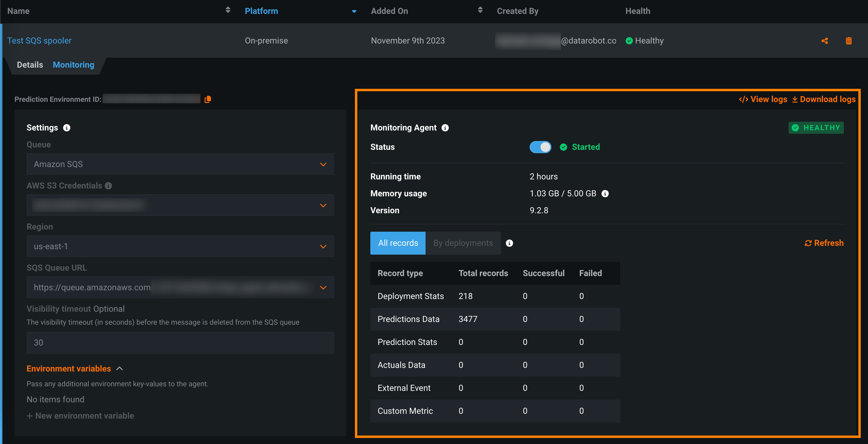The height and width of the screenshot is (444, 868).
Task: Switch to the Details tab
Action: 30,65
